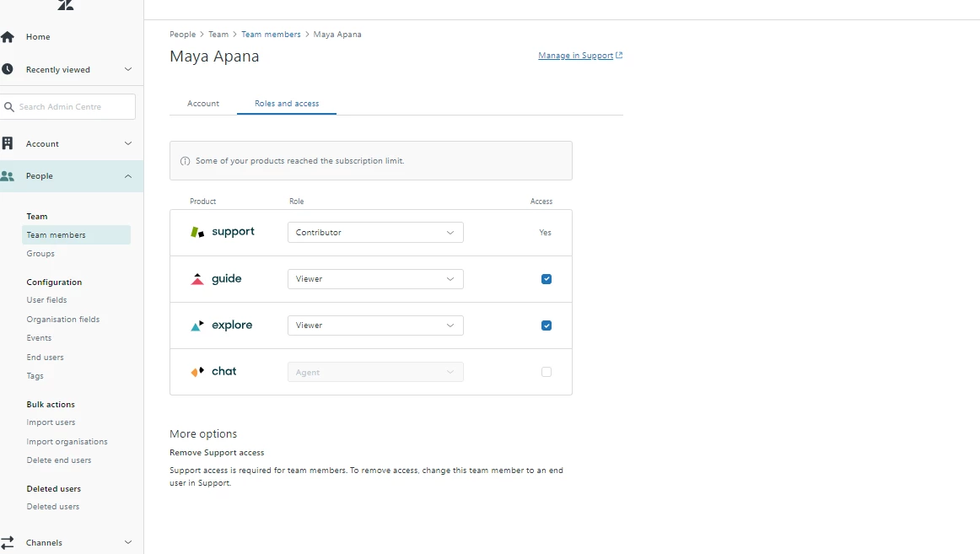
Task: Open the Support role dropdown showing Contributor
Action: 375,233
